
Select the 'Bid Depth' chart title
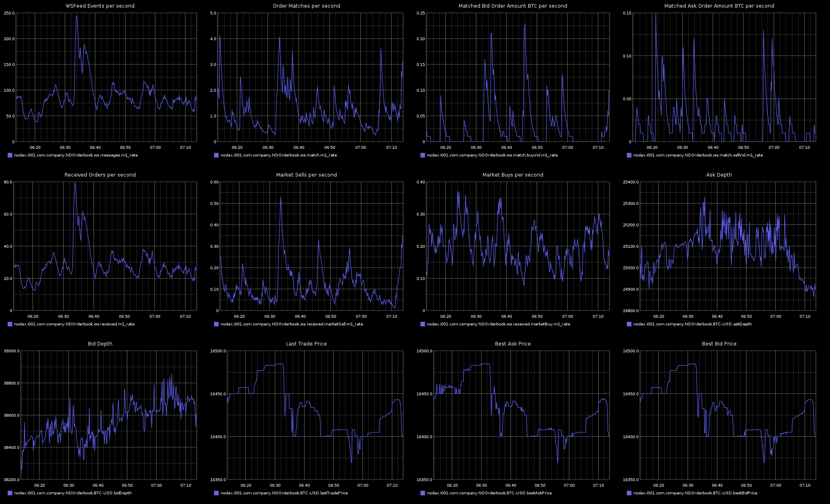(x=100, y=344)
